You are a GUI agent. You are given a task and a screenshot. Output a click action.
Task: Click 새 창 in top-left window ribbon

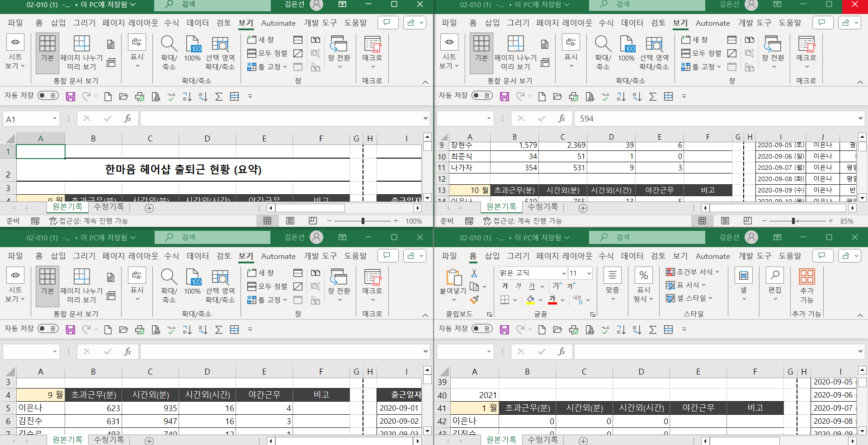coord(260,40)
